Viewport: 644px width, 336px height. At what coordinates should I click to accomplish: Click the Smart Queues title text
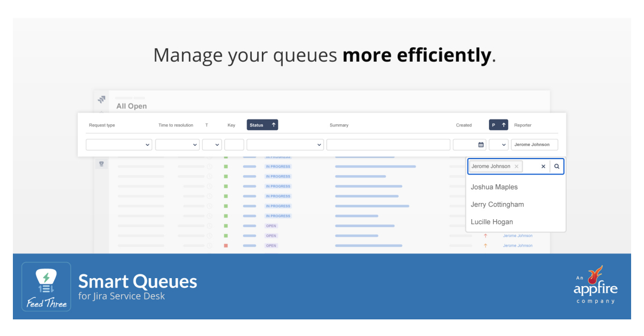tap(138, 281)
